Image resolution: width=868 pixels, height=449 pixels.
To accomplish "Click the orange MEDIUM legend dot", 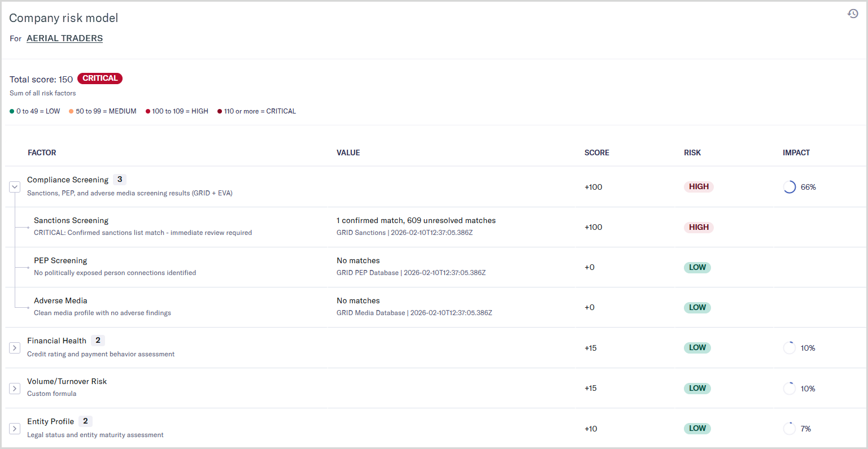I will (x=71, y=111).
